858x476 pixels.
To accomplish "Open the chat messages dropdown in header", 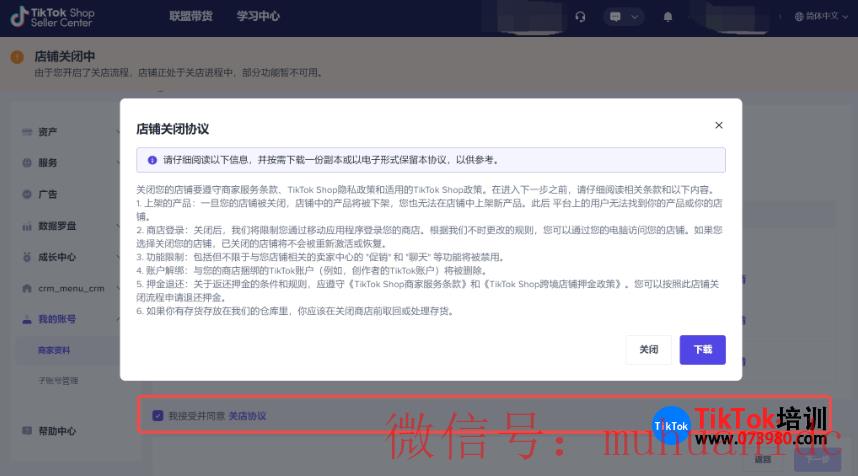I will click(622, 16).
